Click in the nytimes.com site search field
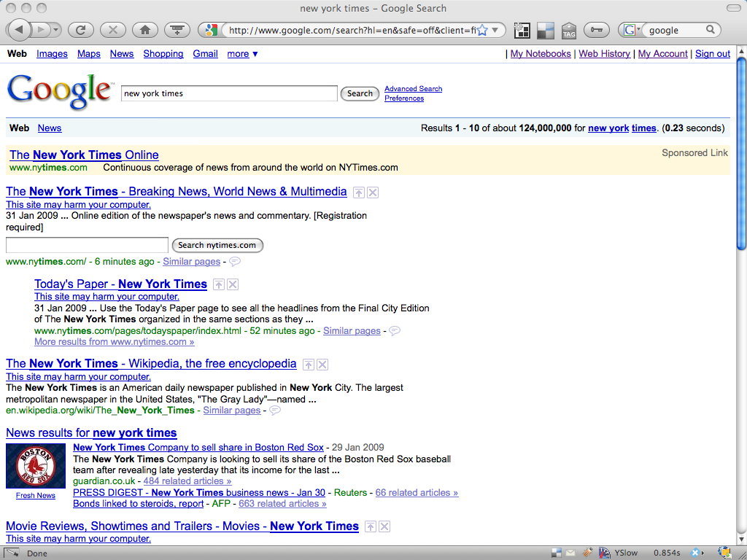Image resolution: width=747 pixels, height=560 pixels. click(x=87, y=245)
